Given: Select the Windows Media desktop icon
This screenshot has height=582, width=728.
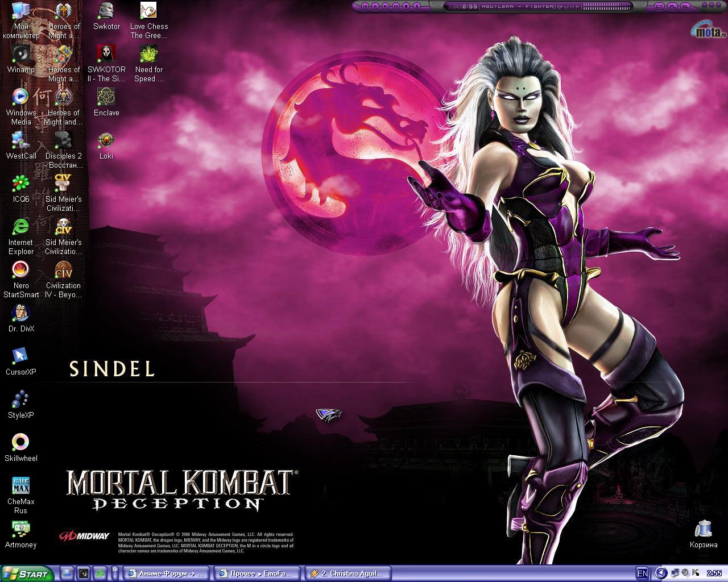Looking at the screenshot, I should pos(21,107).
